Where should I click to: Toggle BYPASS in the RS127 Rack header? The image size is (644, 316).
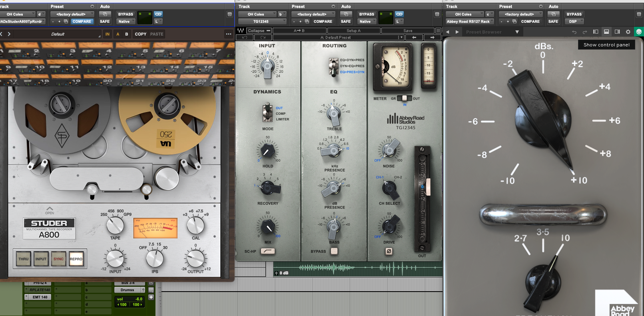[574, 14]
